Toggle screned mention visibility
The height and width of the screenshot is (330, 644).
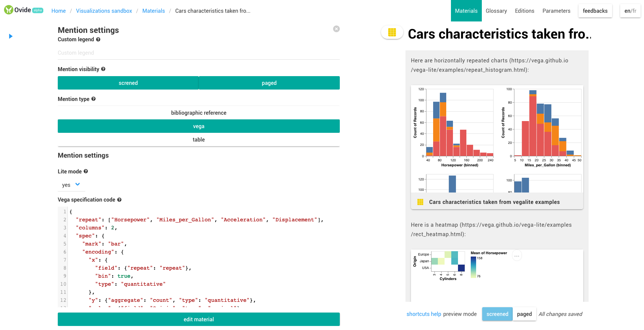tap(128, 83)
